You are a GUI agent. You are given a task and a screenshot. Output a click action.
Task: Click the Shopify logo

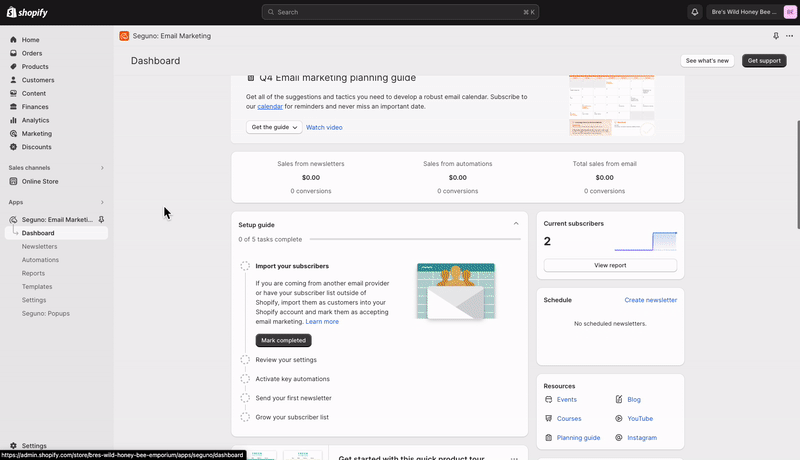[x=27, y=12]
